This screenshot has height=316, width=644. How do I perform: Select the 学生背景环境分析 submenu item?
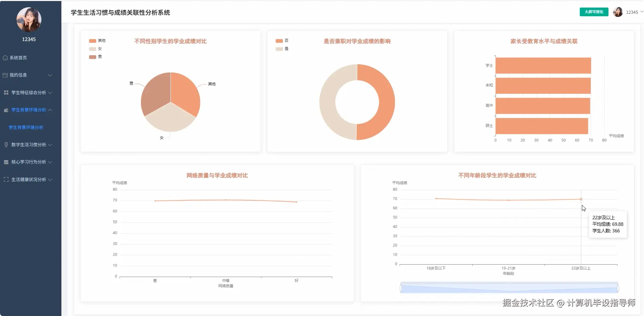click(x=26, y=127)
